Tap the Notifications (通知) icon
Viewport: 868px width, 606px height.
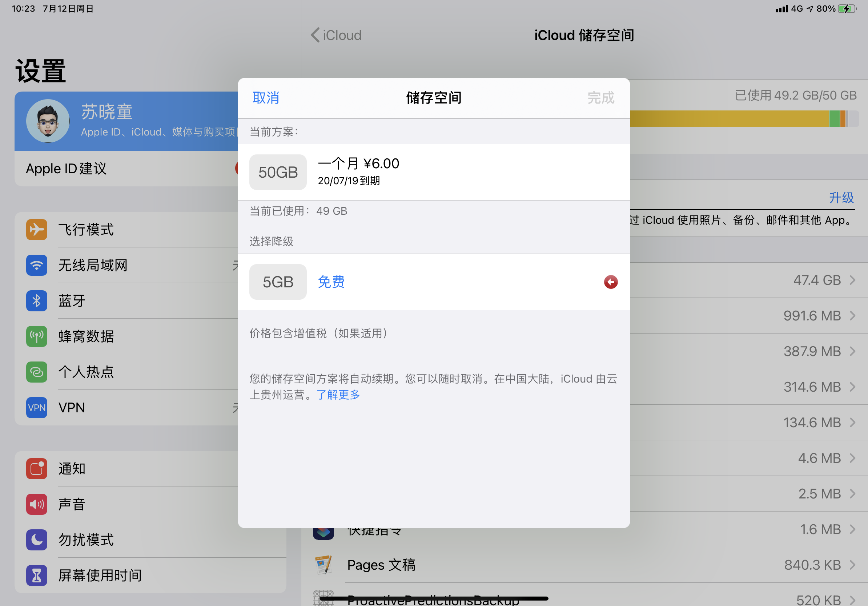point(37,468)
